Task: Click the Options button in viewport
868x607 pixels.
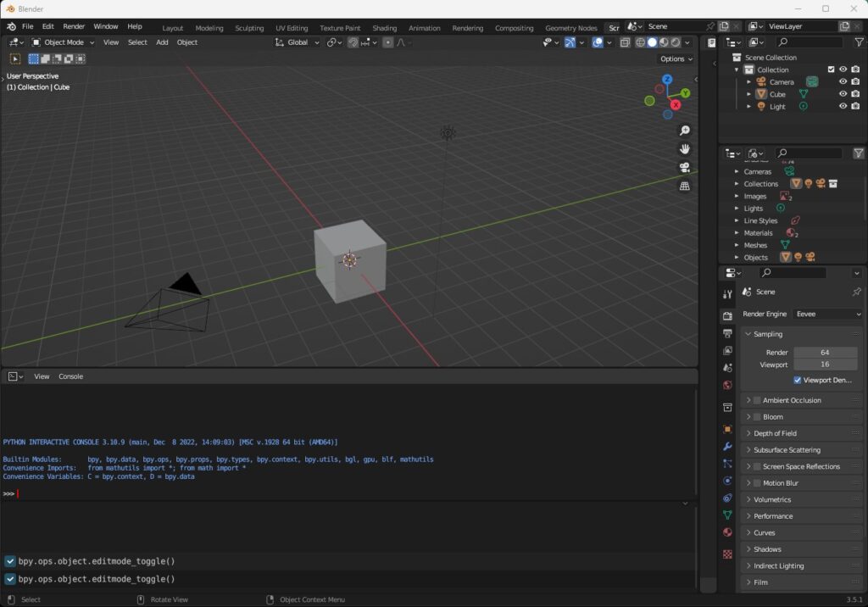Action: click(676, 58)
